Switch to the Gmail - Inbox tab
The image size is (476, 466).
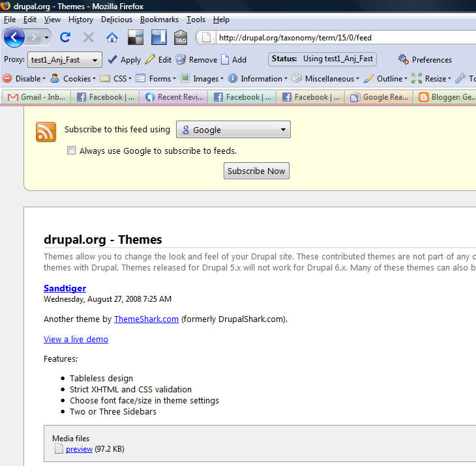tap(36, 97)
